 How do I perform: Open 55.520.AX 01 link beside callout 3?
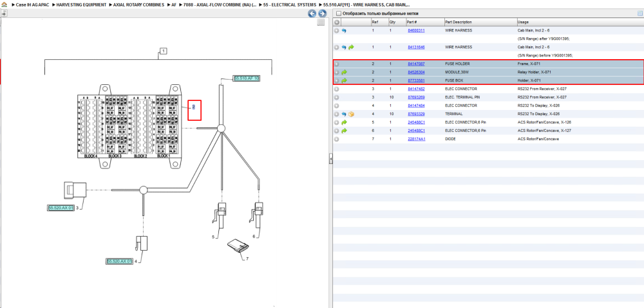61,208
